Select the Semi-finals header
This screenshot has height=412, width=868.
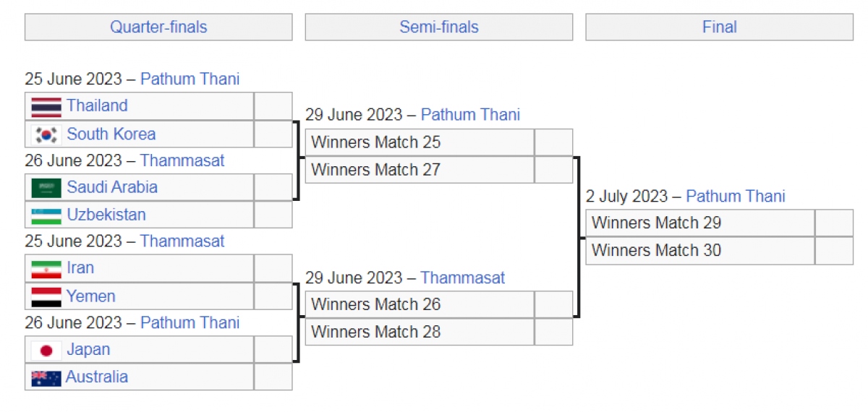click(439, 27)
